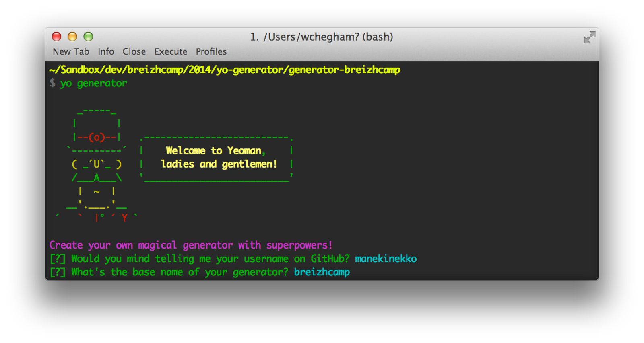Click the 'yo generator' command text

[x=94, y=83]
